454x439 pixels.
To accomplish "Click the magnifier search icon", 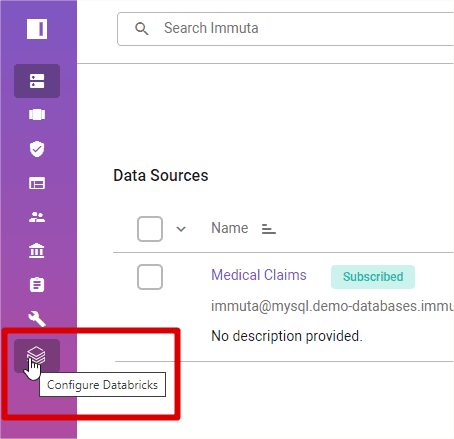I will 142,29.
